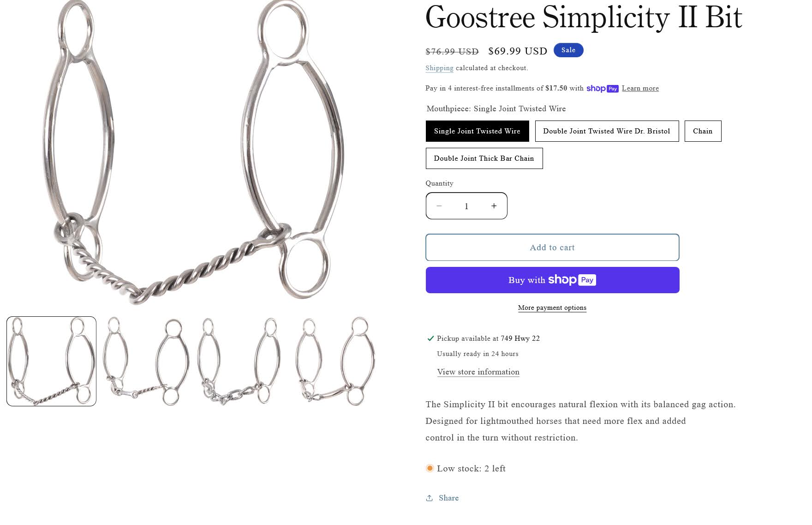
Task: Select the twisted wire bit thumbnail
Action: pos(51,361)
